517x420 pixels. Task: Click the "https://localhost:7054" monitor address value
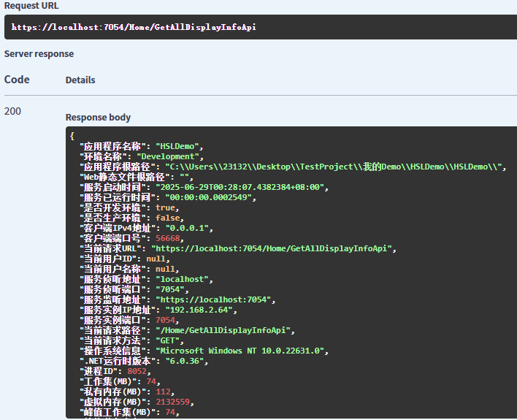(x=213, y=299)
